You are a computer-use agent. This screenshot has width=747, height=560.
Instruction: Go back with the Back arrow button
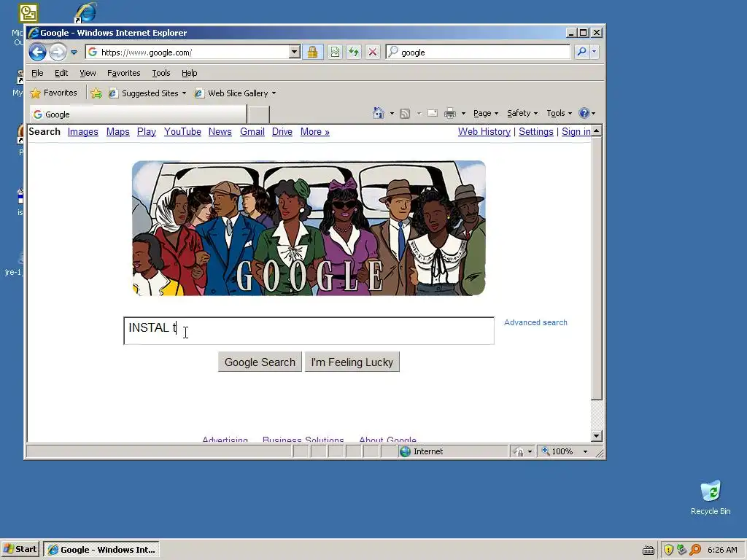click(37, 52)
